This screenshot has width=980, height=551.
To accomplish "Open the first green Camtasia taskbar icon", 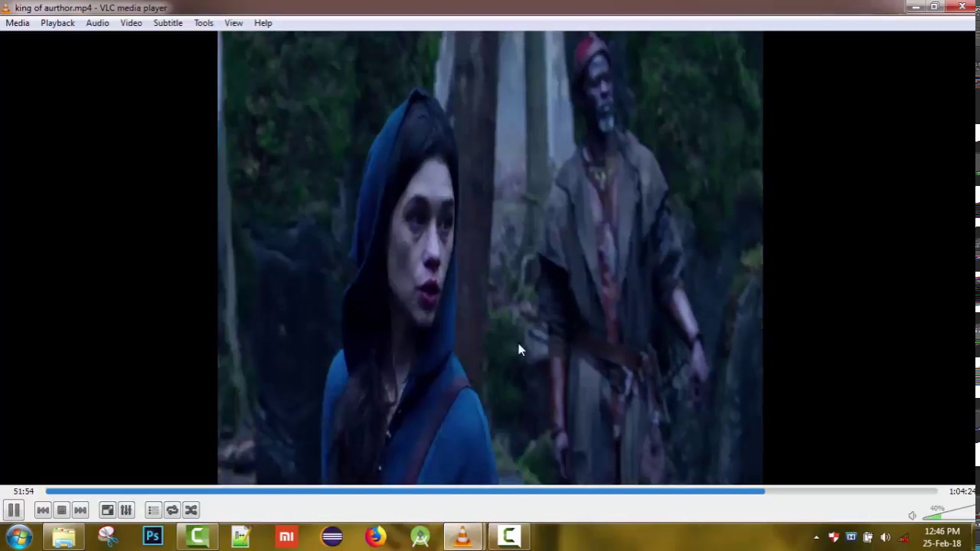I will (198, 536).
